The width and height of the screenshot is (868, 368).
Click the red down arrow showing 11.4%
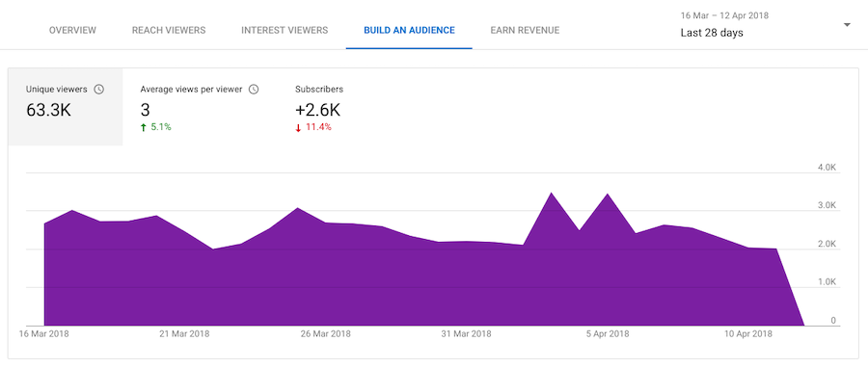[298, 127]
